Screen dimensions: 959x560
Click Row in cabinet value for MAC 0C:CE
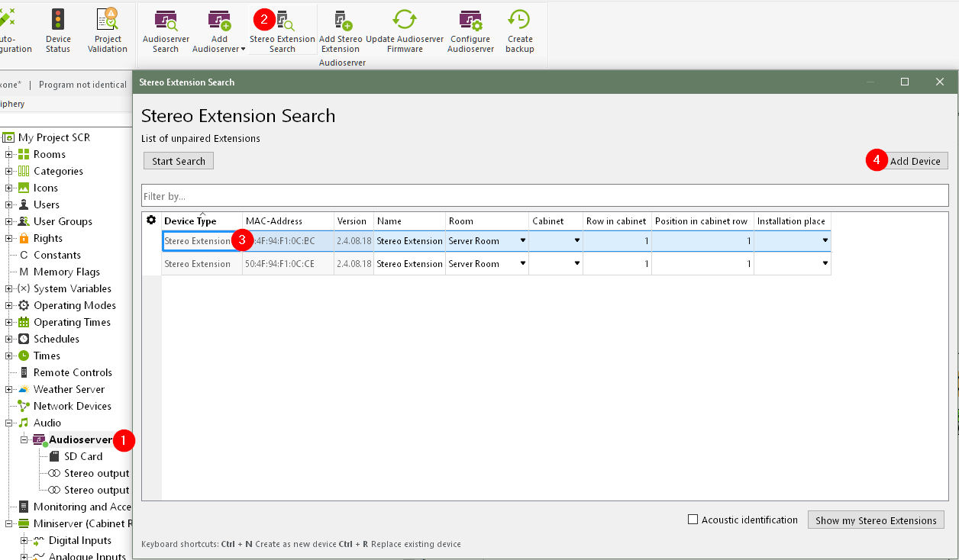[x=618, y=264]
